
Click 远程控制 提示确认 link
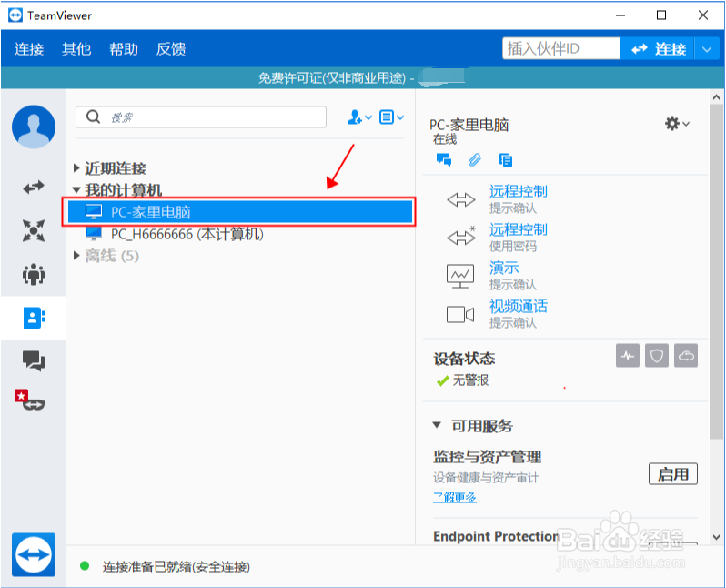[518, 191]
